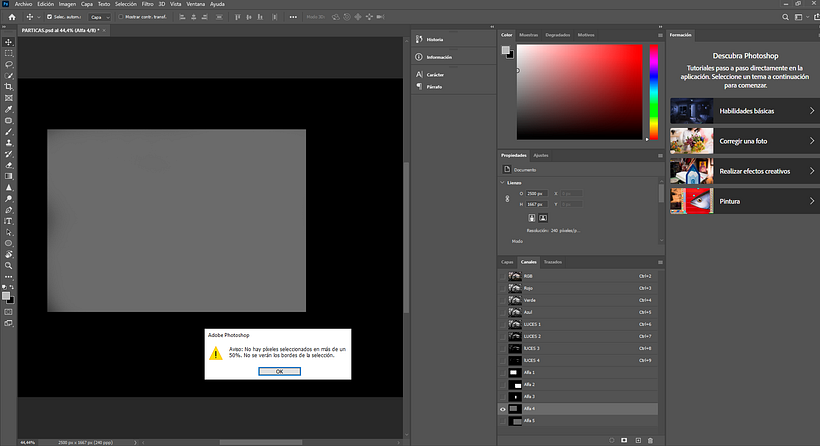The image size is (820, 446).
Task: Activate the Zoom tool
Action: tap(9, 266)
